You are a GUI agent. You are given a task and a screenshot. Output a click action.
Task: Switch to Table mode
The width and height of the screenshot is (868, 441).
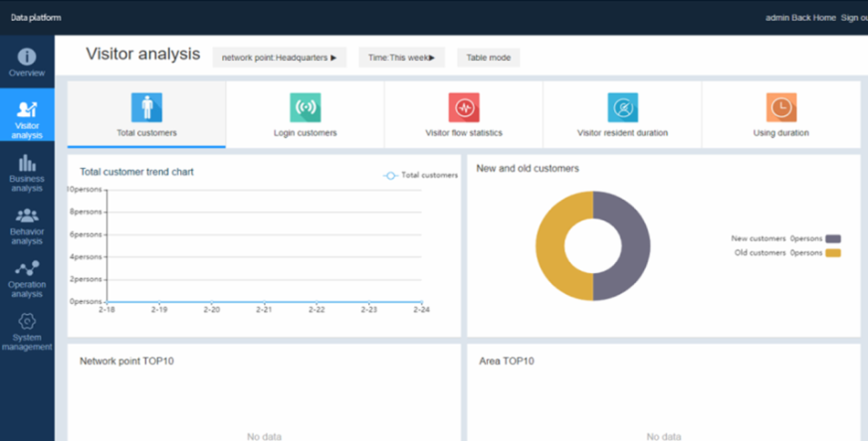488,58
